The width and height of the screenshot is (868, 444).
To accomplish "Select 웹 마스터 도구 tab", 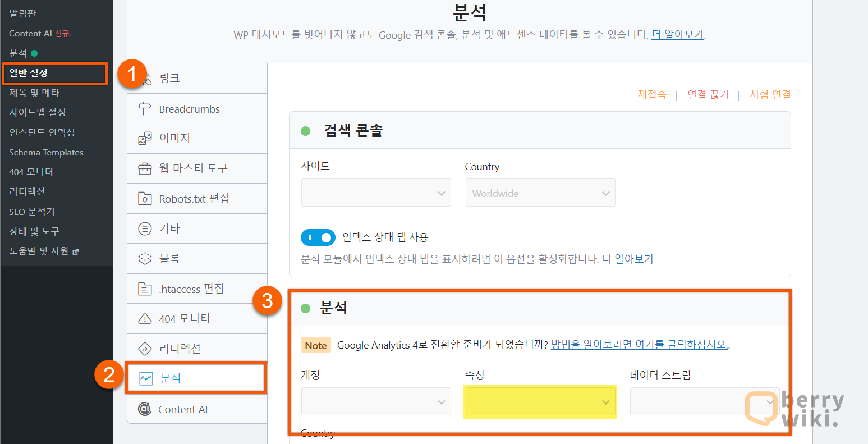I will 198,168.
